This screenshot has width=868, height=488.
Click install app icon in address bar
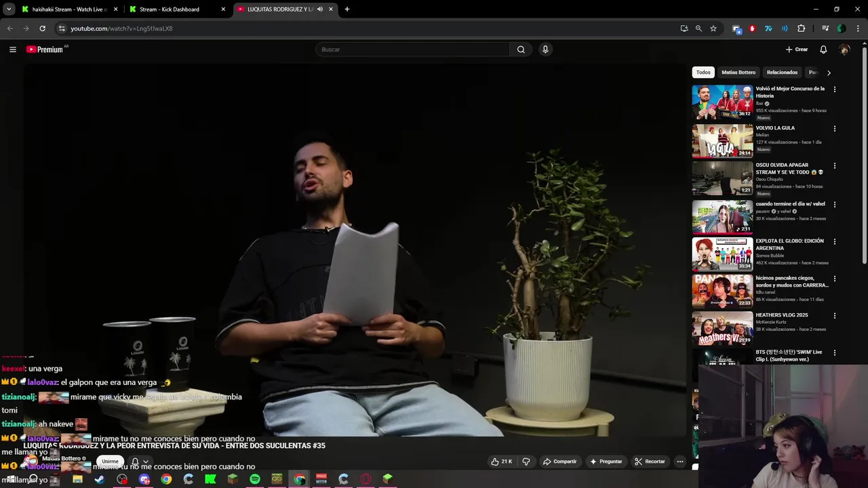[x=684, y=28]
